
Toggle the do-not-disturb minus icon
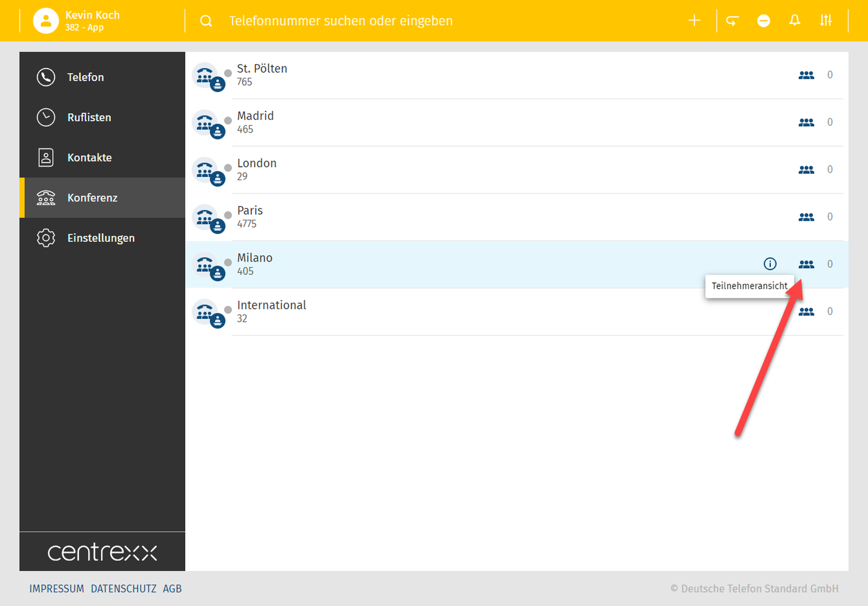pos(763,20)
